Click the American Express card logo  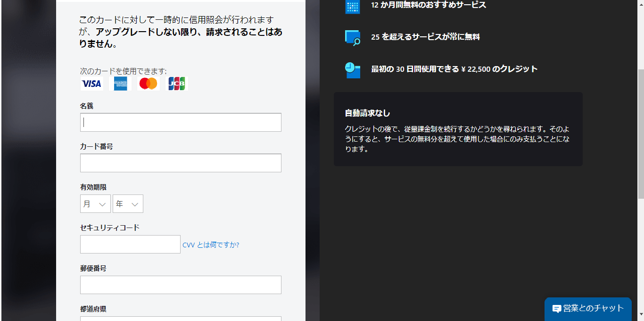120,84
